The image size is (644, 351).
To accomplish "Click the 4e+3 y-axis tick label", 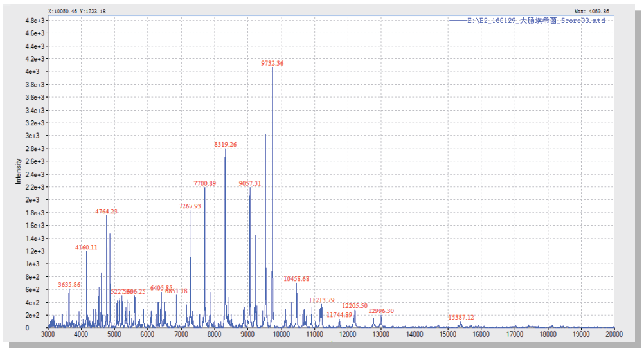I will [32, 71].
